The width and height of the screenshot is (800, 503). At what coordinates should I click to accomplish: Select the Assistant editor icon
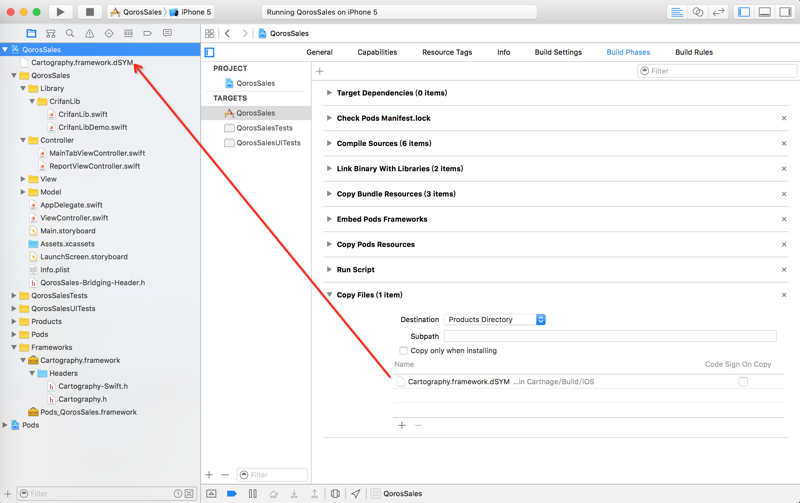point(697,12)
